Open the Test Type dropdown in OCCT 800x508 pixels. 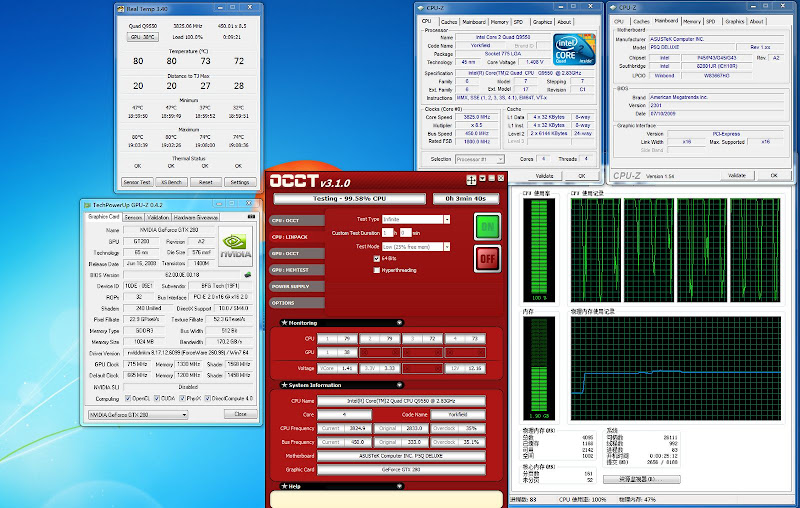click(447, 219)
